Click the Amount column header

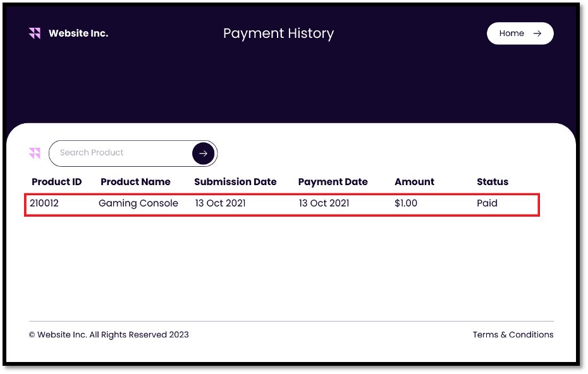pos(414,182)
